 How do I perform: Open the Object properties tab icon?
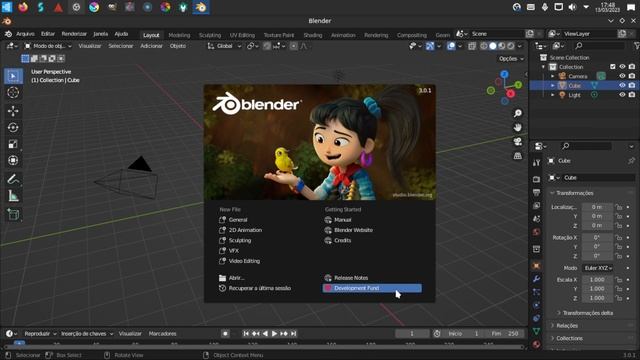tap(536, 266)
